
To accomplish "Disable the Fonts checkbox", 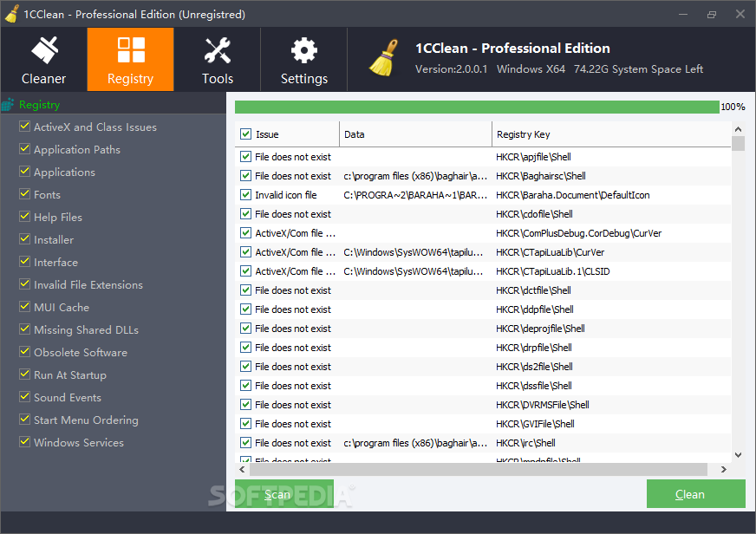I will 24,193.
